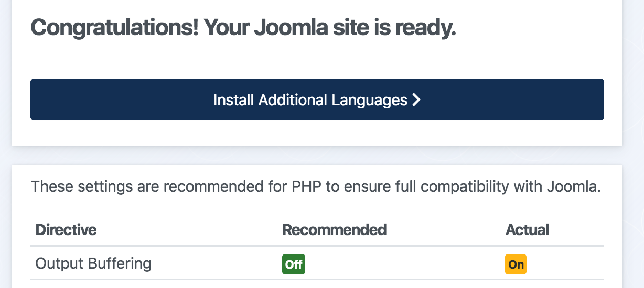
Task: Click the Recommended column header
Action: [335, 229]
